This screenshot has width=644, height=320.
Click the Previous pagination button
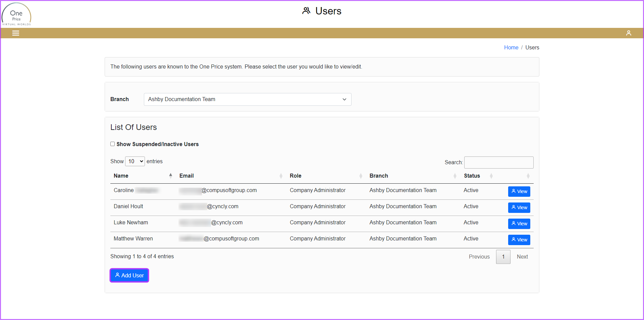point(479,257)
